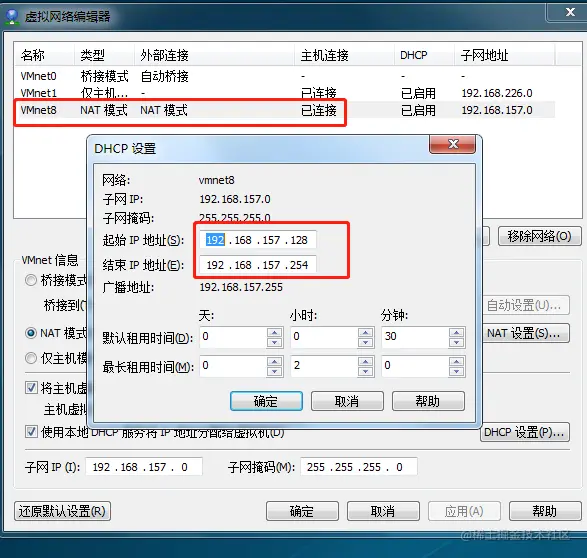Click subnet address 192.168.157.0 in VMnet8 row
587x558 pixels.
pyautogui.click(x=497, y=110)
